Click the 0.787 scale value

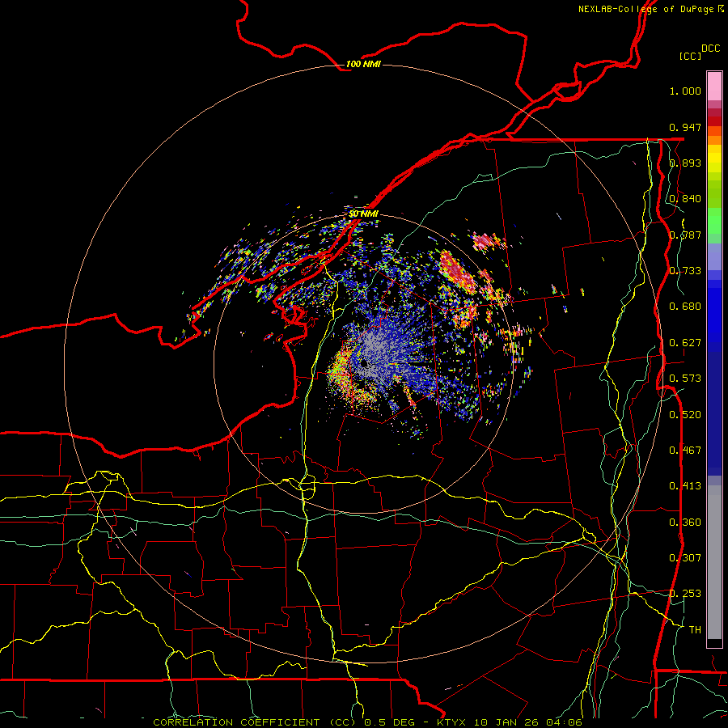[x=685, y=235]
